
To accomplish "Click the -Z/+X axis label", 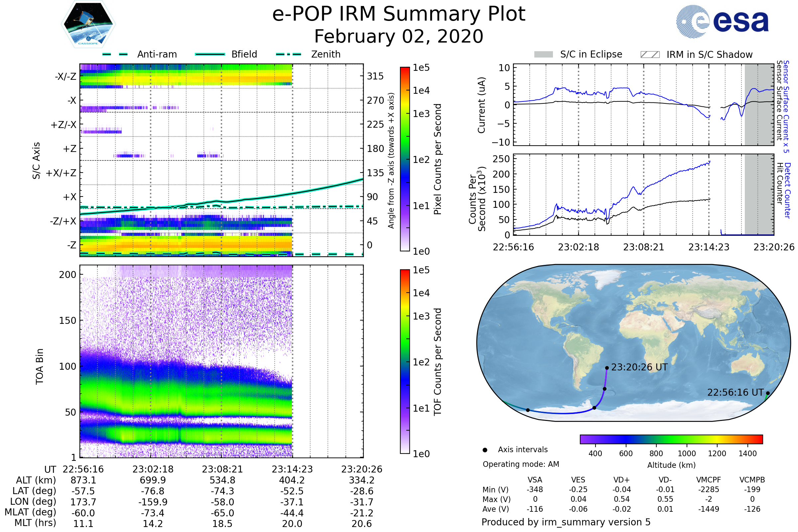I will [x=63, y=221].
